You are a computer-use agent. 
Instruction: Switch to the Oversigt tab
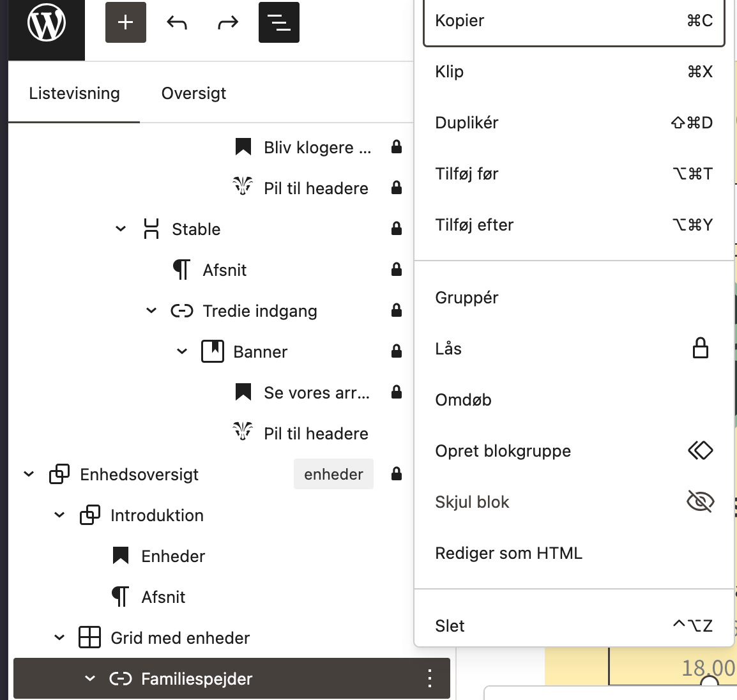click(194, 93)
